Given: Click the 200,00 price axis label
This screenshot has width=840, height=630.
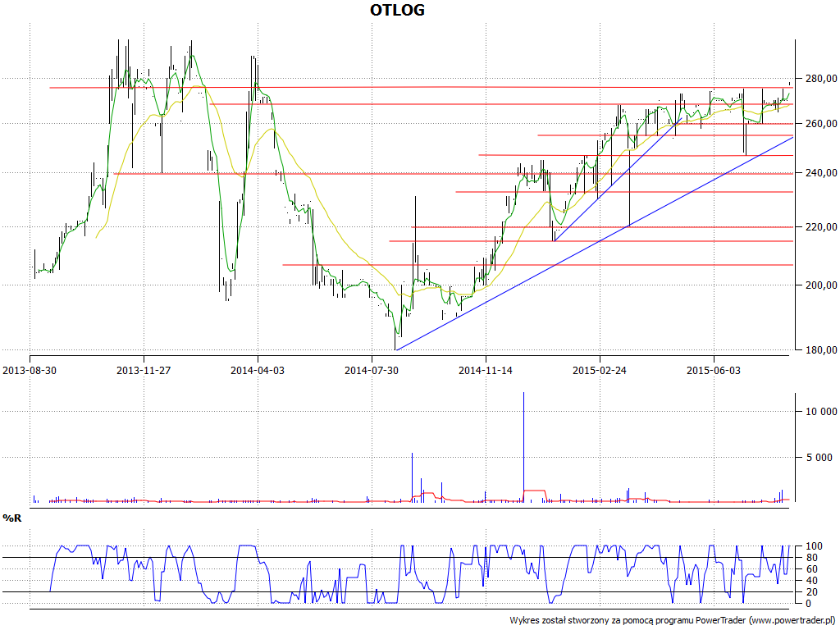Looking at the screenshot, I should point(819,285).
